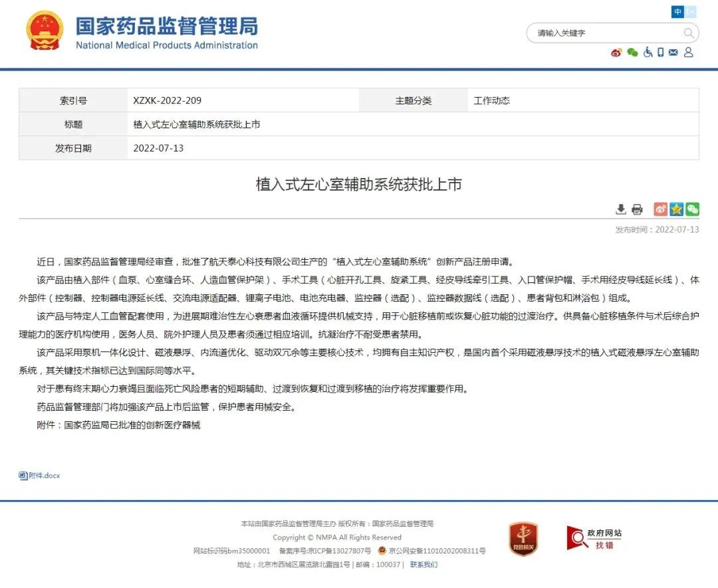Click the paragraph starting 对于患有终末期心力衰竭

[x=254, y=389]
